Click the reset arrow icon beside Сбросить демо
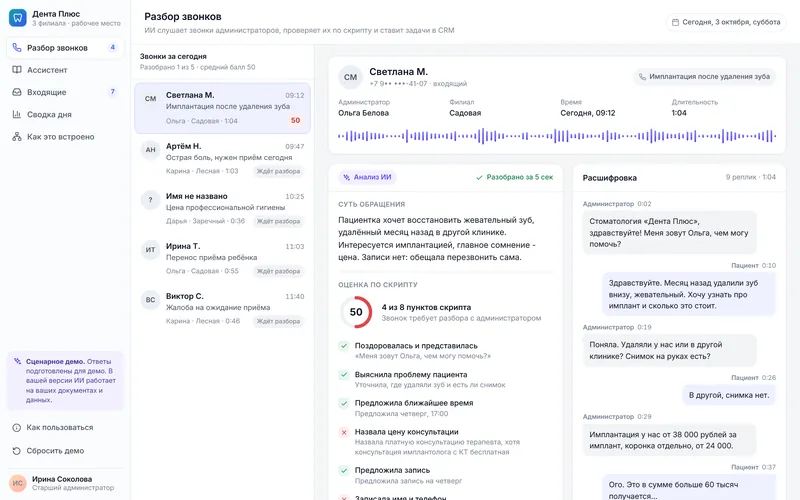Screen dimensions: 800x500 coord(16,451)
